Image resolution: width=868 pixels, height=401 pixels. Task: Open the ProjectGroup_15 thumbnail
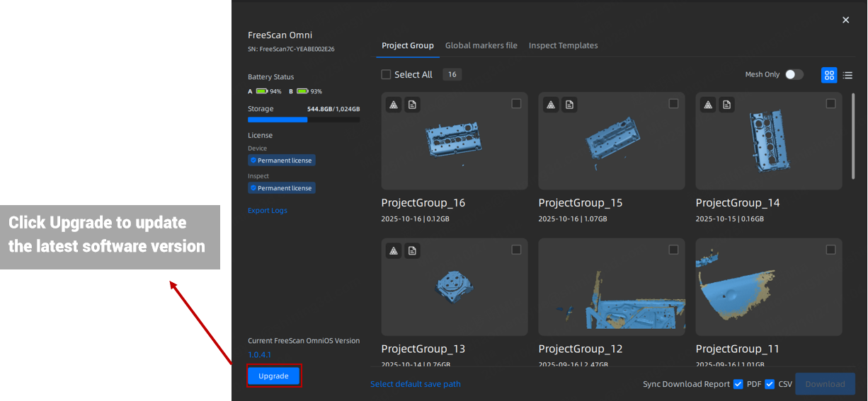pos(612,141)
